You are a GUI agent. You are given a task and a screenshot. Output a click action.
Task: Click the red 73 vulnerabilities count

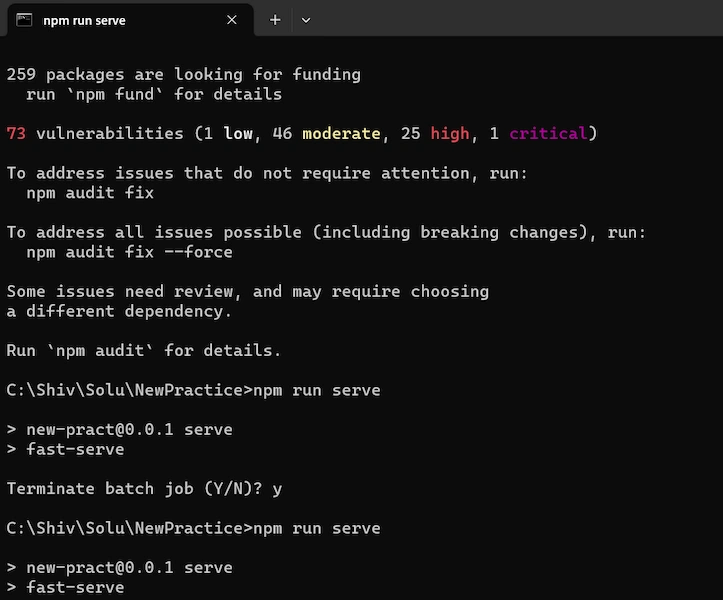click(x=16, y=133)
